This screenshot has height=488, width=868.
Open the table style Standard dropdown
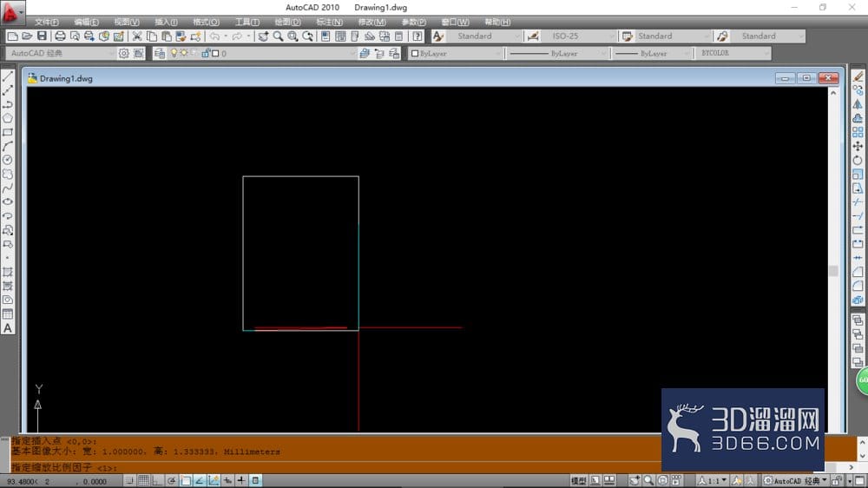pos(673,36)
